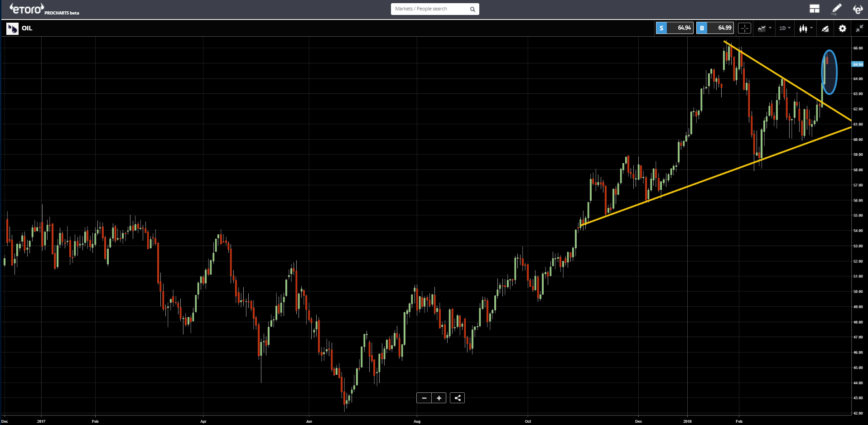Open the eToro bull-horn account icon

(858, 9)
